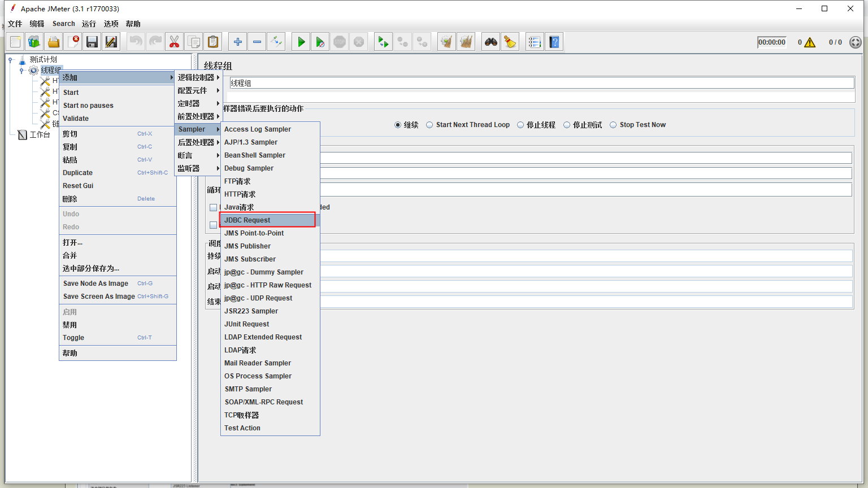Collapse the 测试计划 tree node handle
Screen dimensions: 868x488
tap(10, 59)
